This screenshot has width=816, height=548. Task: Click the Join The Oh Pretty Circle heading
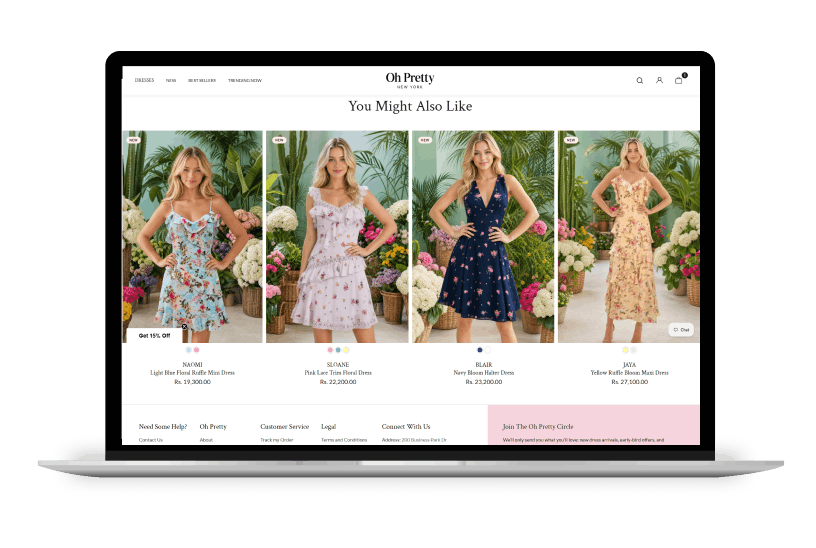click(x=538, y=427)
